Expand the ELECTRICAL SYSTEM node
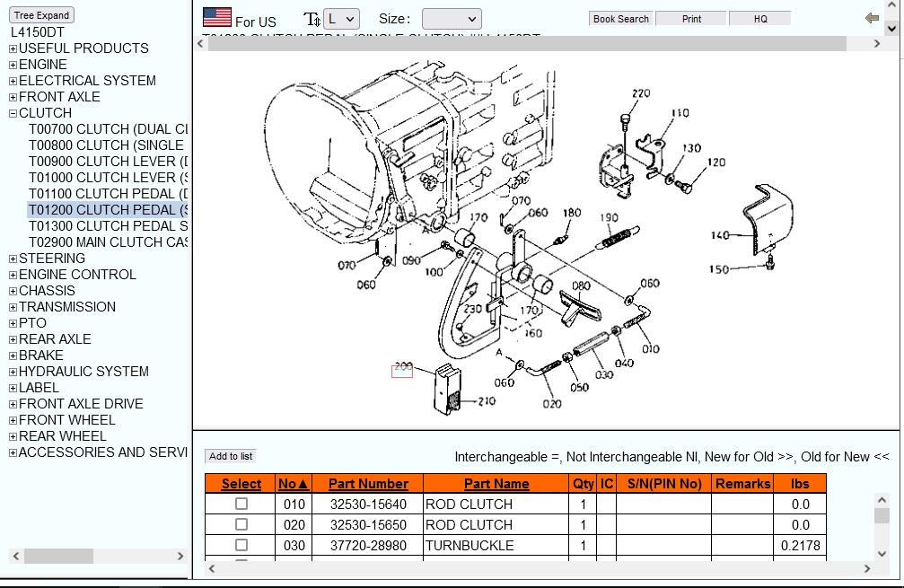This screenshot has width=904, height=588. 13,82
